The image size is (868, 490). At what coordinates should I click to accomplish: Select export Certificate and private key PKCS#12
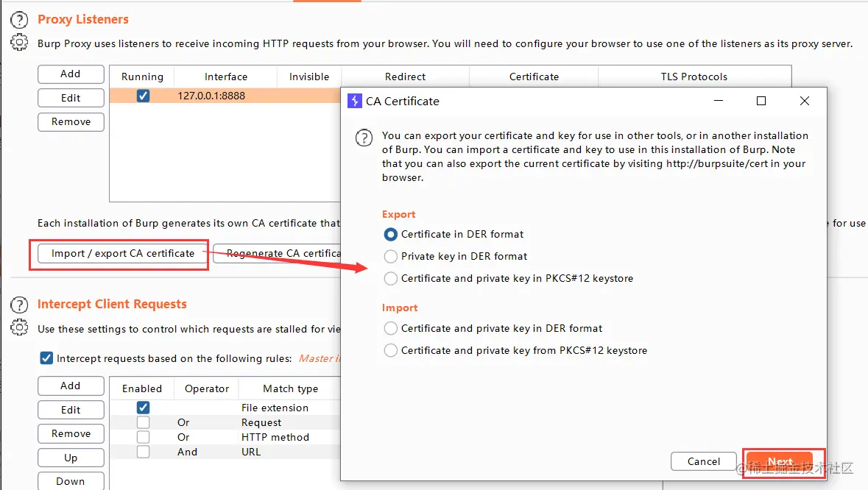click(391, 279)
